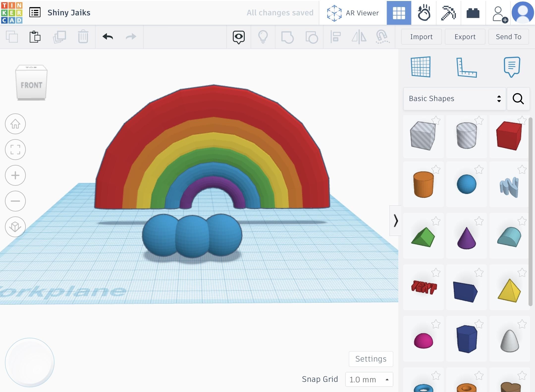
Task: Click the Fit all in view button
Action: [15, 150]
